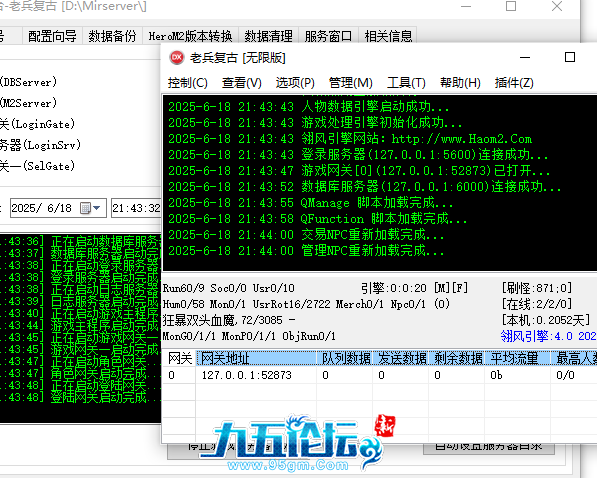The image size is (597, 478).
Task: Click the log line 管理NPC重新加载完成
Action: 306,251
